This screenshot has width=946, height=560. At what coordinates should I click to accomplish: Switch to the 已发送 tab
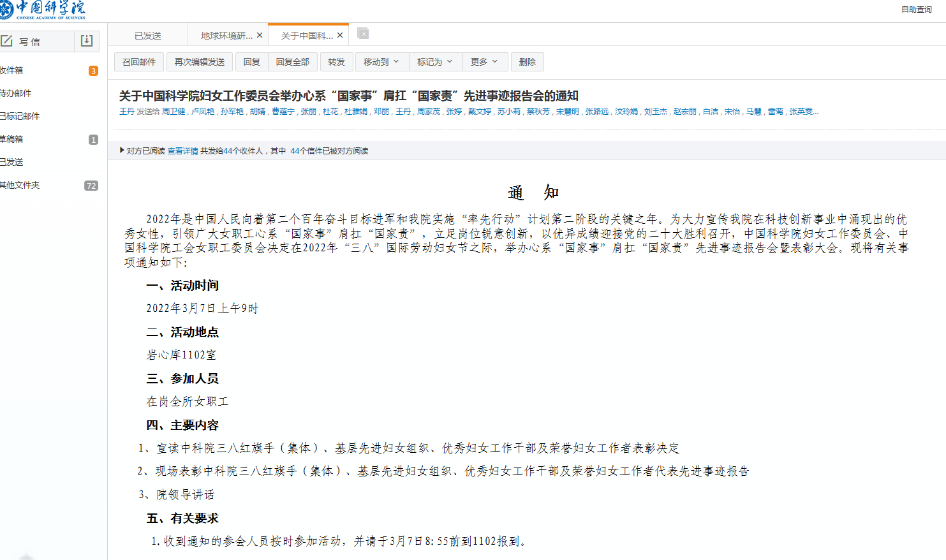point(147,36)
